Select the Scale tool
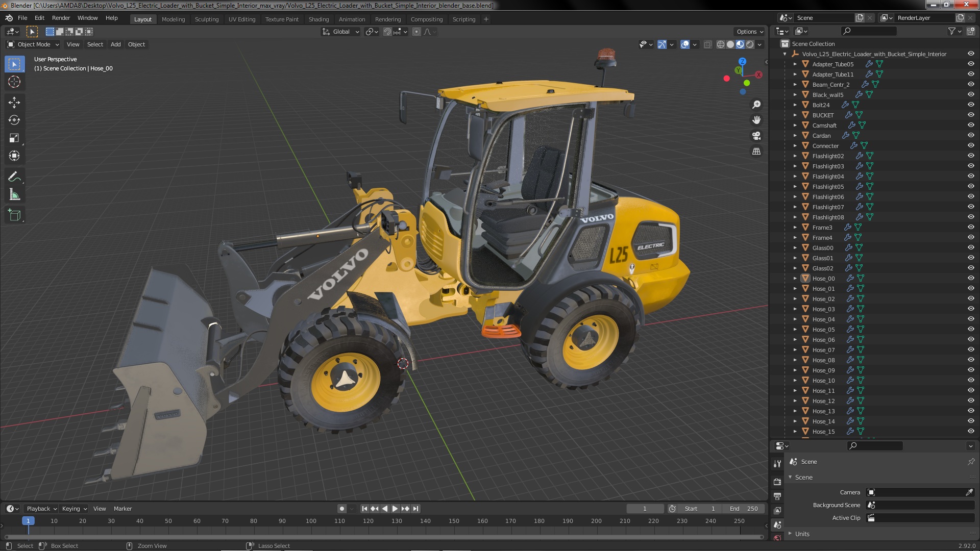 14,138
